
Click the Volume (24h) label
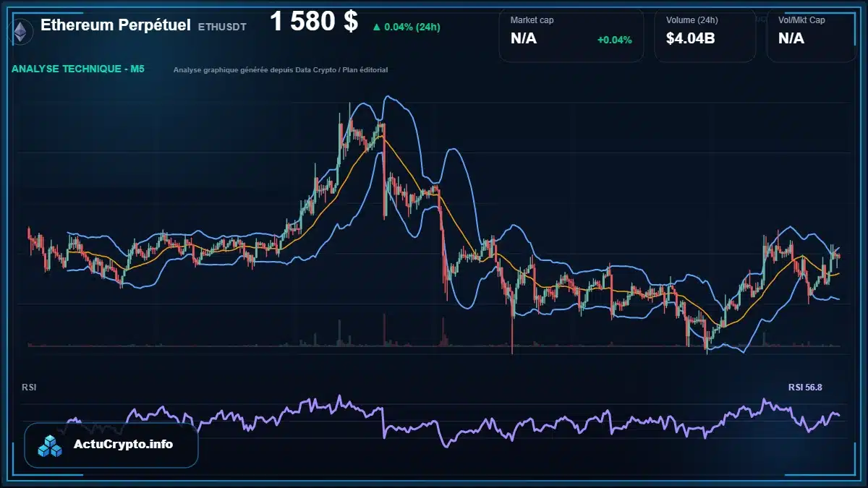(x=691, y=20)
